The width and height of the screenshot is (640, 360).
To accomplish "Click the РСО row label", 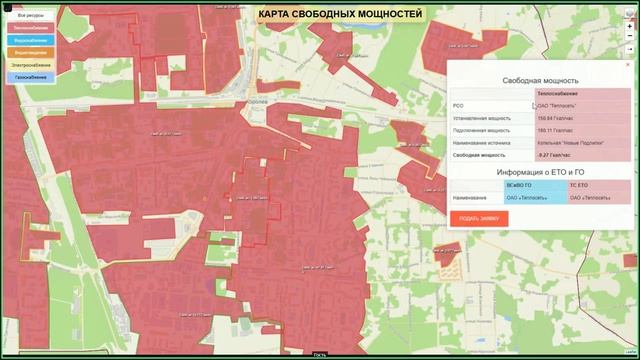I will point(458,106).
